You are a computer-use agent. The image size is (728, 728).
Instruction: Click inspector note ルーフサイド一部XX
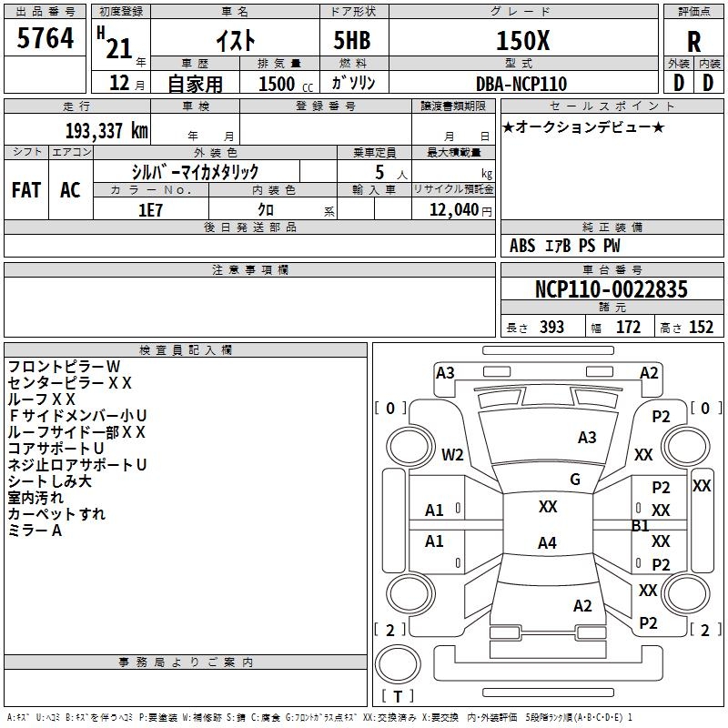[x=76, y=431]
